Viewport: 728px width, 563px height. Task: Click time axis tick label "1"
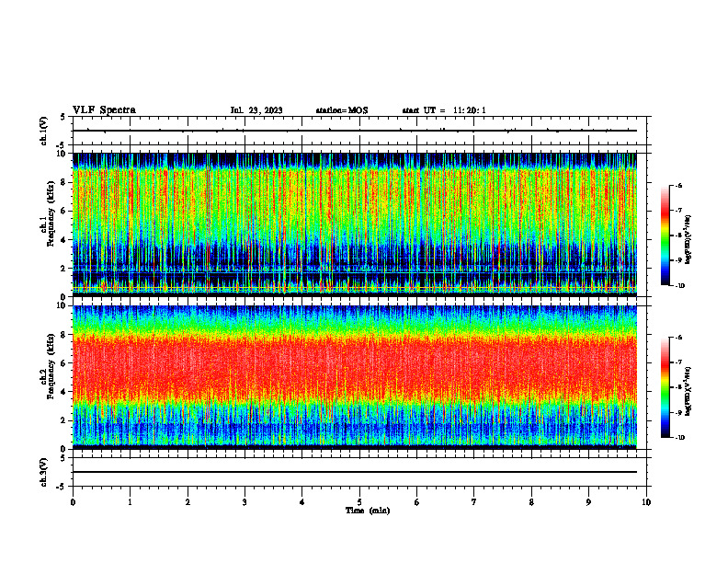pos(130,502)
